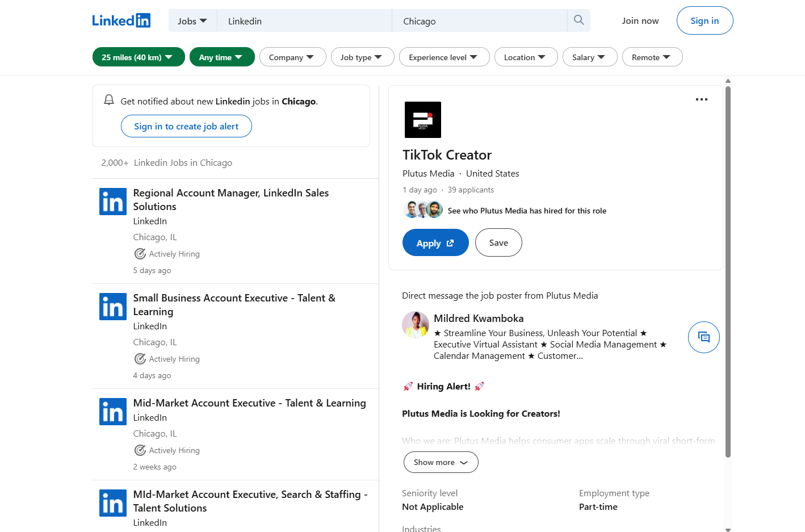Screen dimensions: 805x532
Task: See who Plutus Media has hired
Action: click(x=527, y=211)
